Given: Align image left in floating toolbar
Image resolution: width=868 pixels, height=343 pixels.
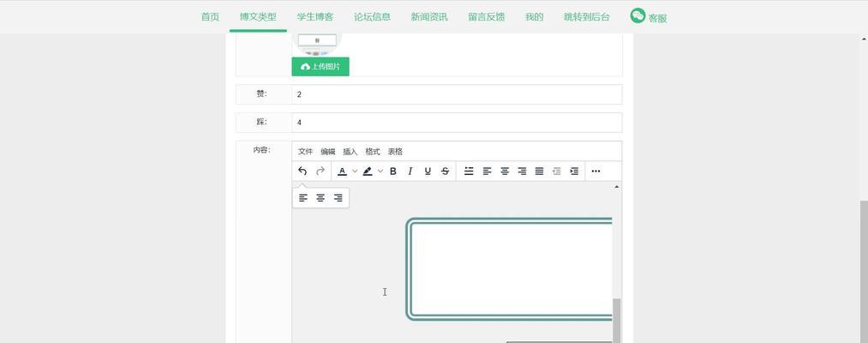Looking at the screenshot, I should [302, 198].
